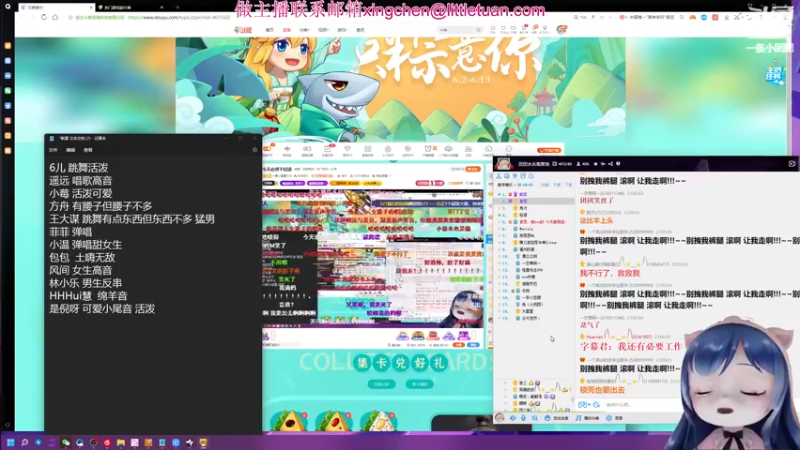Click the 集卡兑好礼 banner on the page
This screenshot has width=800, height=450.
(401, 363)
